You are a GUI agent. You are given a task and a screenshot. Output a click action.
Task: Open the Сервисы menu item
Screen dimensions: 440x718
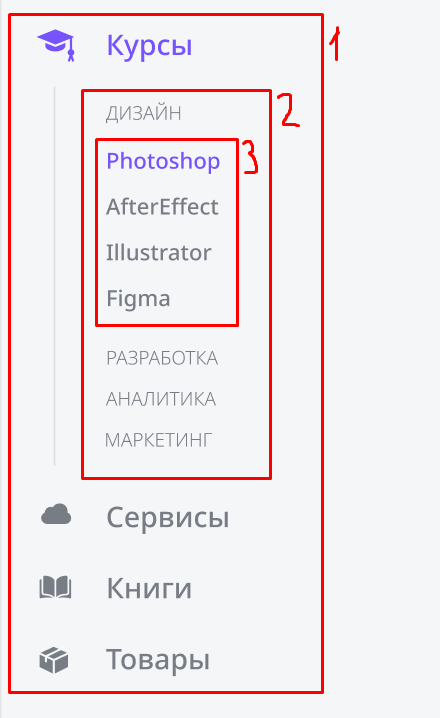168,517
